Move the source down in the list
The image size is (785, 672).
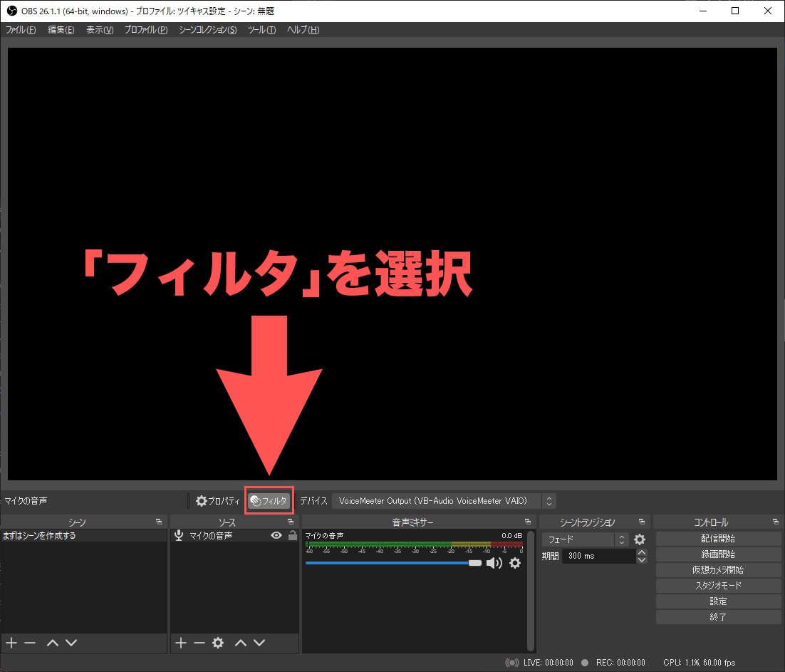tap(259, 643)
